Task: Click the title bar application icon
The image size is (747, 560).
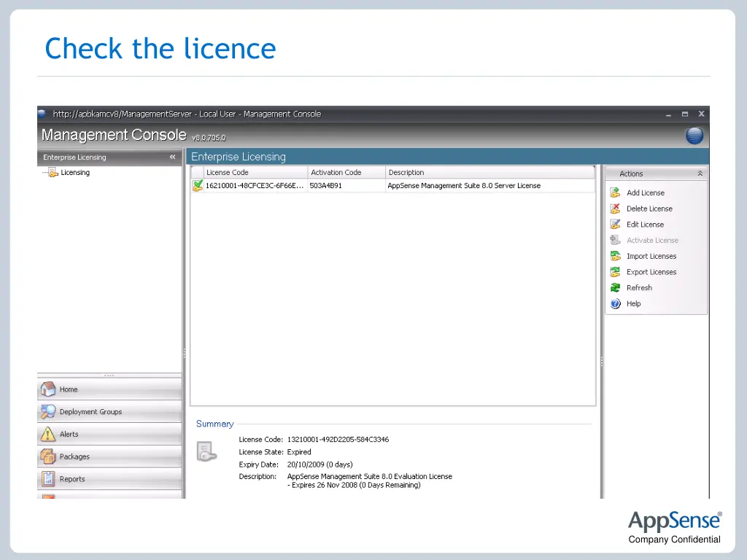Action: (42, 114)
